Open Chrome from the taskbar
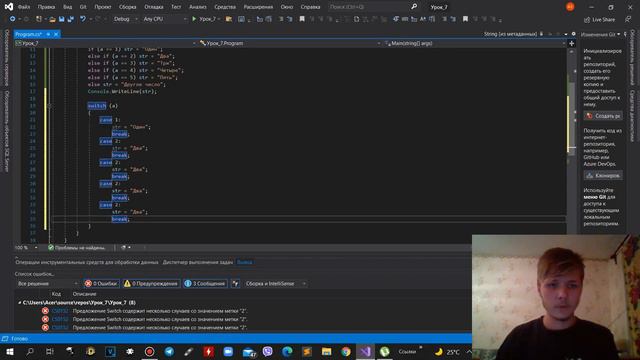The height and width of the screenshot is (360, 640). (346, 351)
